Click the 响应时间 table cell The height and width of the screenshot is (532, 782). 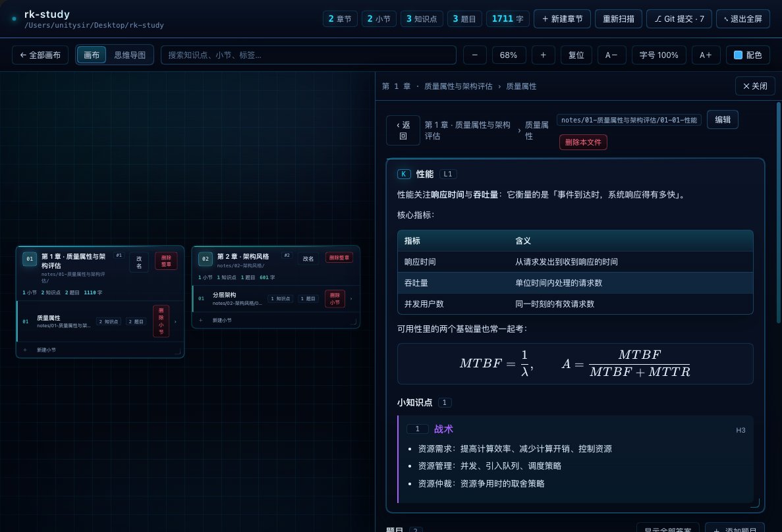(420, 262)
